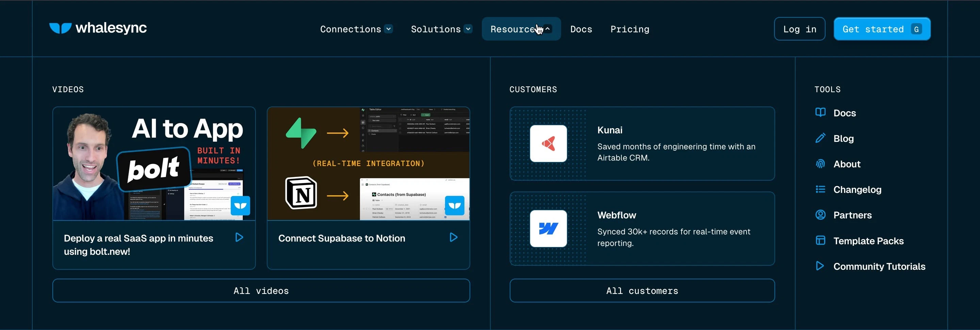Open the Real-Time Integration video thumbnail
The width and height of the screenshot is (980, 330).
368,164
